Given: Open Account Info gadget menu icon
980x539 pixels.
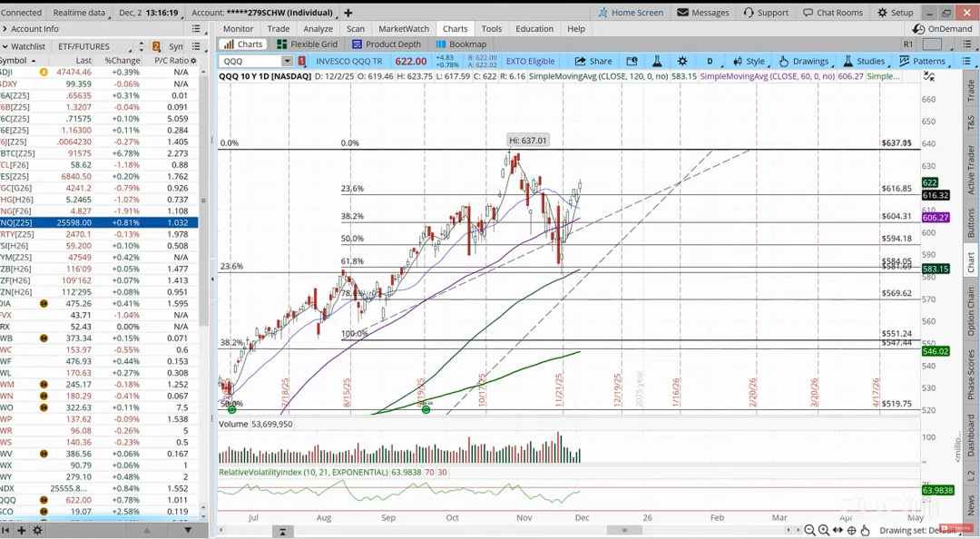Looking at the screenshot, I should (196, 29).
